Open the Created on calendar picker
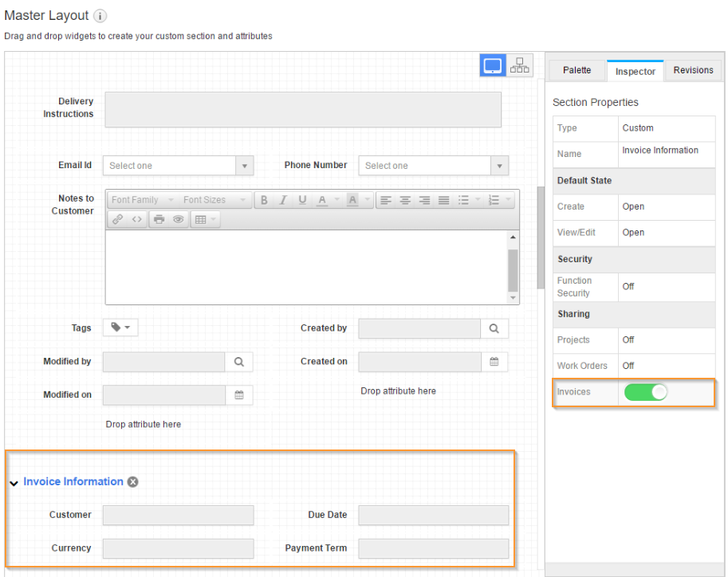The height and width of the screenshot is (577, 728). 494,362
